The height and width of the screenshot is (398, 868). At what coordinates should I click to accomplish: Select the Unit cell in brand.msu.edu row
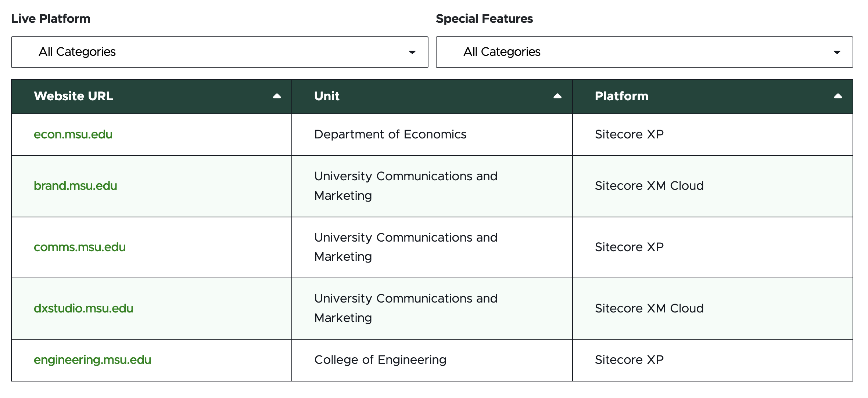(x=432, y=186)
